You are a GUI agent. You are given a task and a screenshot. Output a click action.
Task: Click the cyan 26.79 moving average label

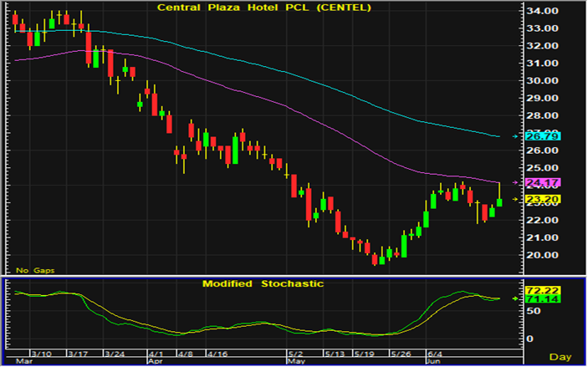click(x=543, y=136)
